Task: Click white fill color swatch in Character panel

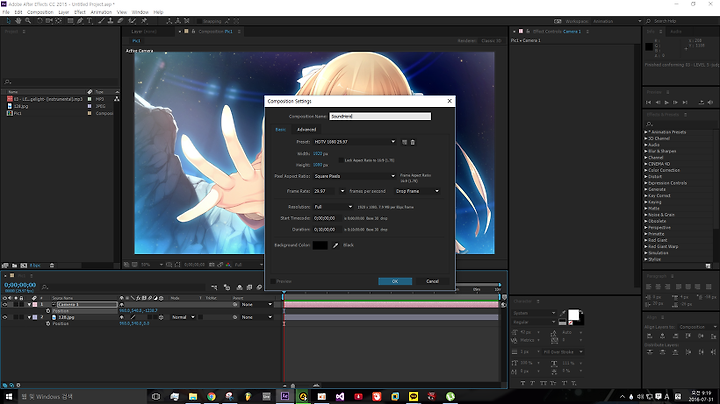Action: pyautogui.click(x=574, y=314)
